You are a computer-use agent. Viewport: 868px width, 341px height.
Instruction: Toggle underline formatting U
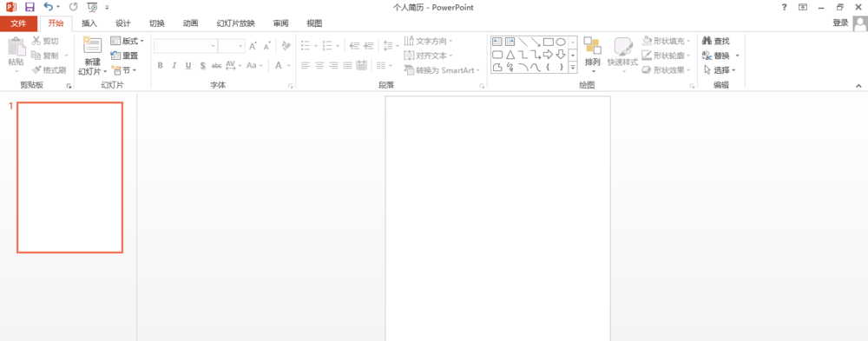pyautogui.click(x=188, y=65)
